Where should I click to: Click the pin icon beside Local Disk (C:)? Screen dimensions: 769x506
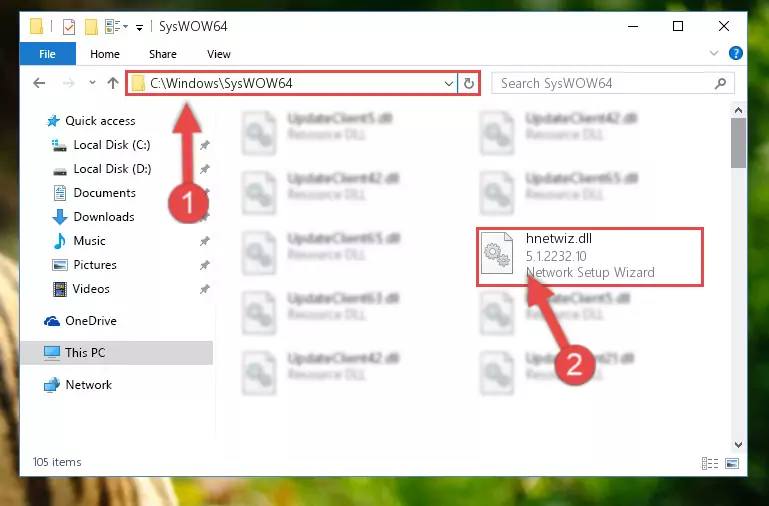tap(205, 145)
